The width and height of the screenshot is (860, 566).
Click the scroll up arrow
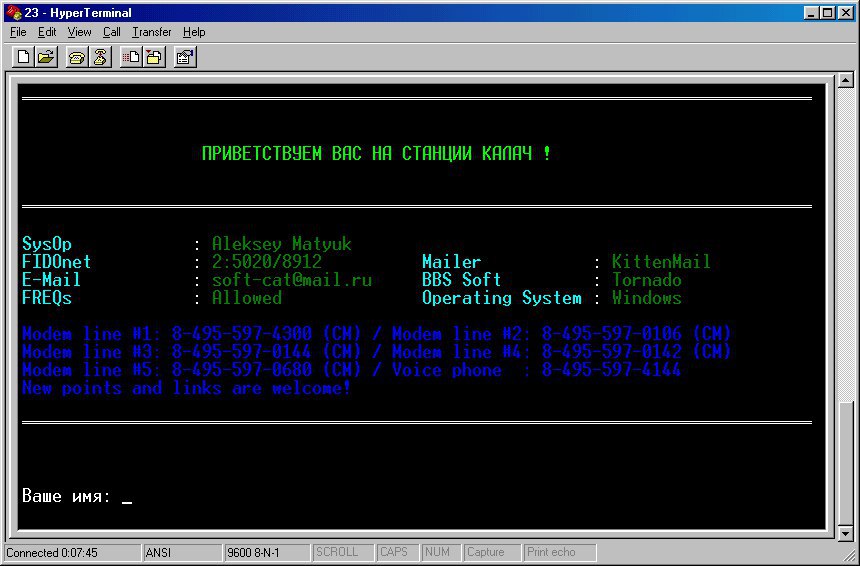pyautogui.click(x=845, y=81)
